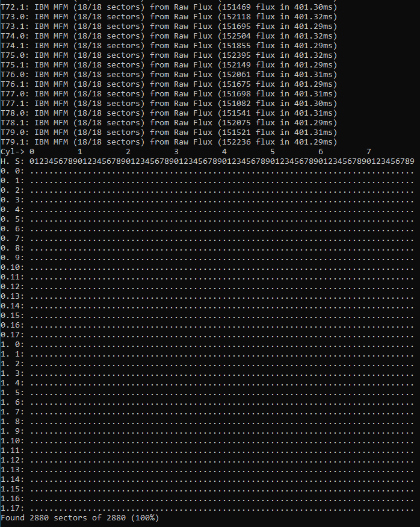Viewport: 420px width, 527px height.
Task: Click the "Found 2880 sectors" summary line
Action: [x=60, y=518]
